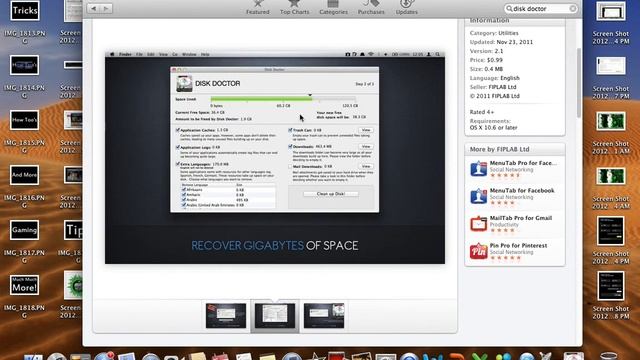This screenshot has width=640, height=360.
Task: Click the 'Language: English' info line
Action: (494, 78)
